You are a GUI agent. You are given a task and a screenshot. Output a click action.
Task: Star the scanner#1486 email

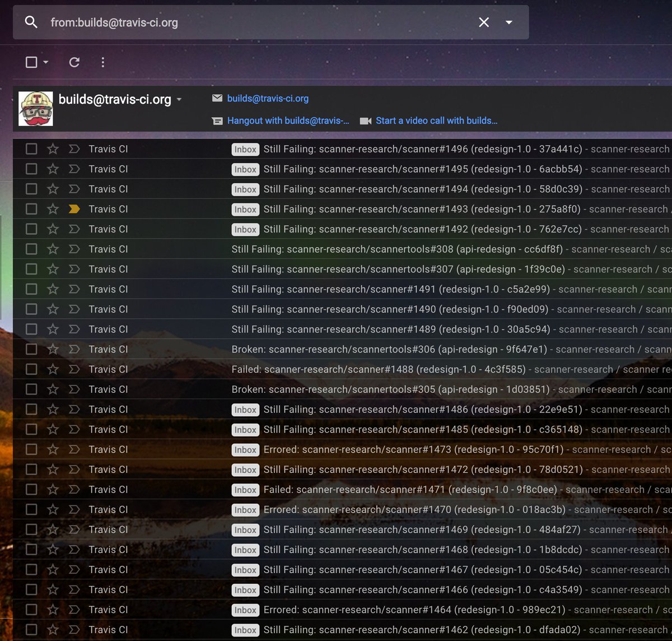[53, 409]
